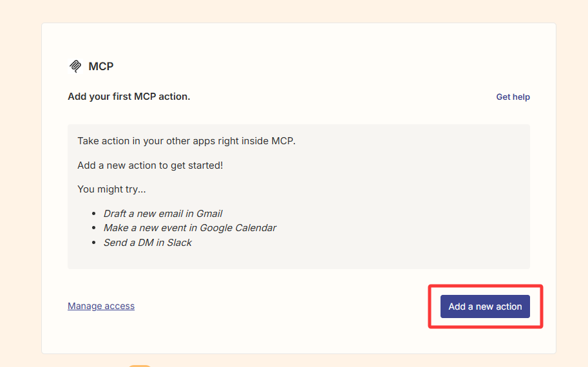Image resolution: width=588 pixels, height=367 pixels.
Task: Click the word 'Gmail' in the suggestions
Action: [209, 213]
